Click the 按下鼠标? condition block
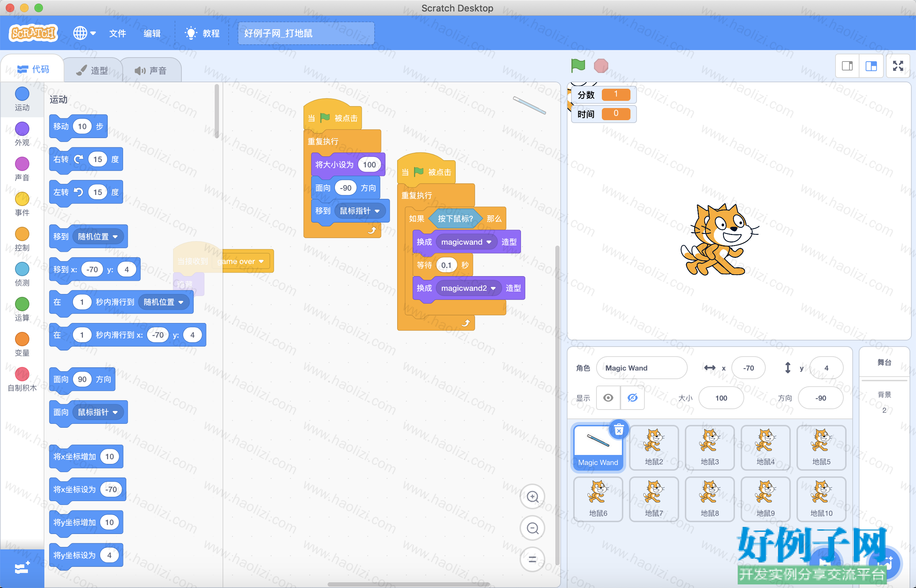 (x=455, y=219)
